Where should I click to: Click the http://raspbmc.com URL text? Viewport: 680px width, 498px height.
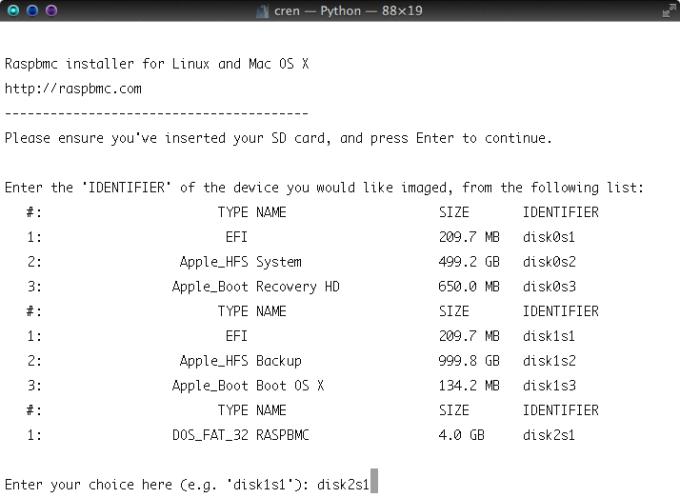click(x=73, y=89)
